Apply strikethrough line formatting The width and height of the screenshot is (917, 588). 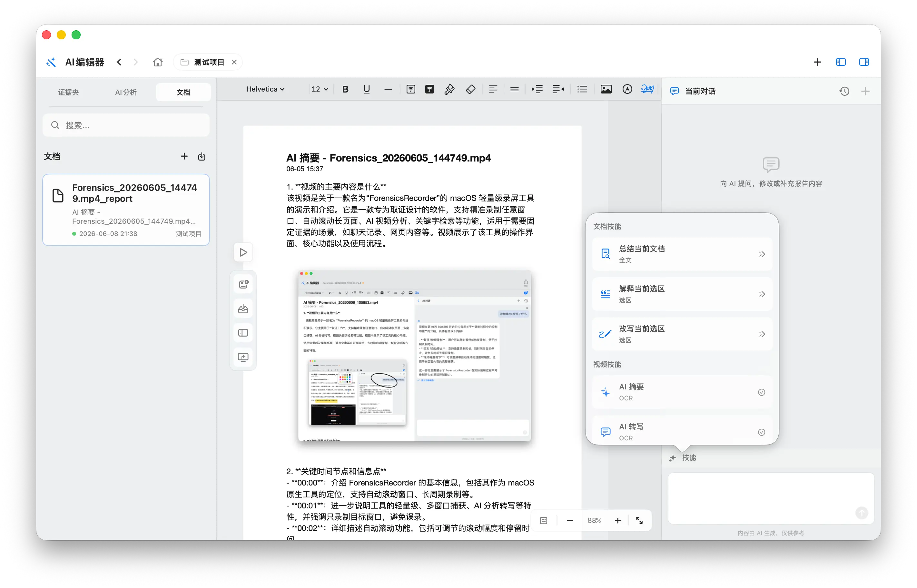point(388,89)
